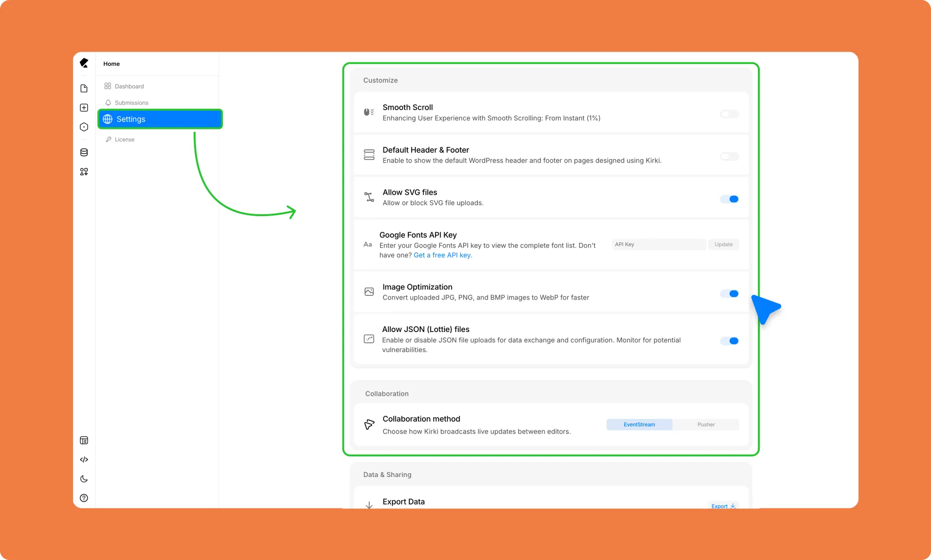Click the Data & Sharing section label

point(387,475)
